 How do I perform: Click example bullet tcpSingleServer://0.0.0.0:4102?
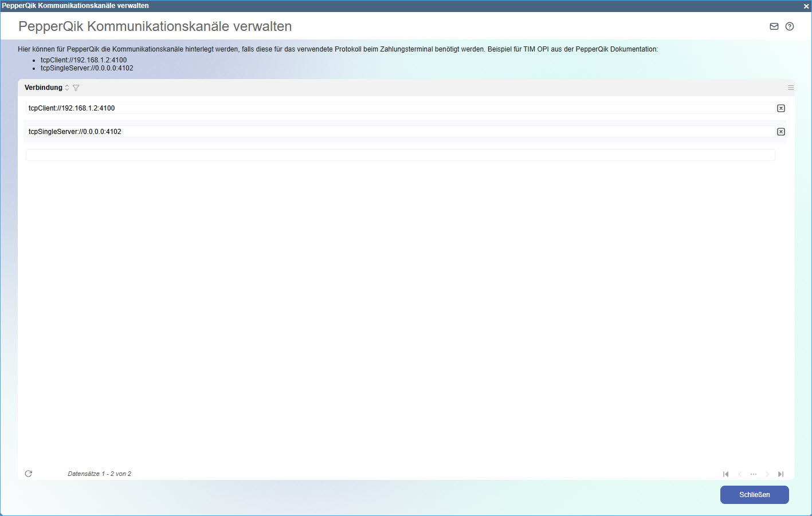pos(87,68)
